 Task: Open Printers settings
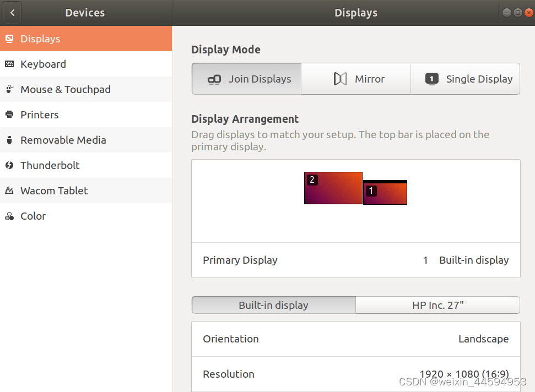pyautogui.click(x=86, y=115)
